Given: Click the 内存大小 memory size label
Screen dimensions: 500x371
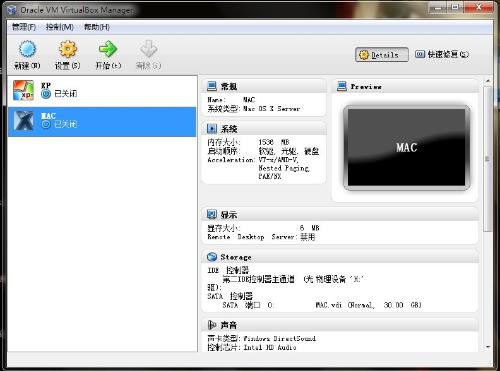Looking at the screenshot, I should 223,142.
